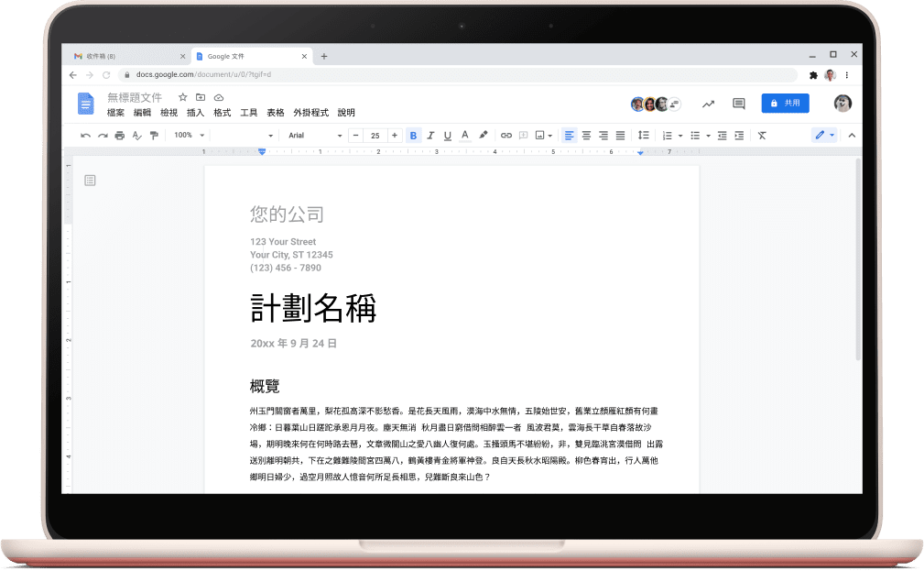Image resolution: width=924 pixels, height=571 pixels.
Task: Decrease indent icon
Action: (722, 136)
